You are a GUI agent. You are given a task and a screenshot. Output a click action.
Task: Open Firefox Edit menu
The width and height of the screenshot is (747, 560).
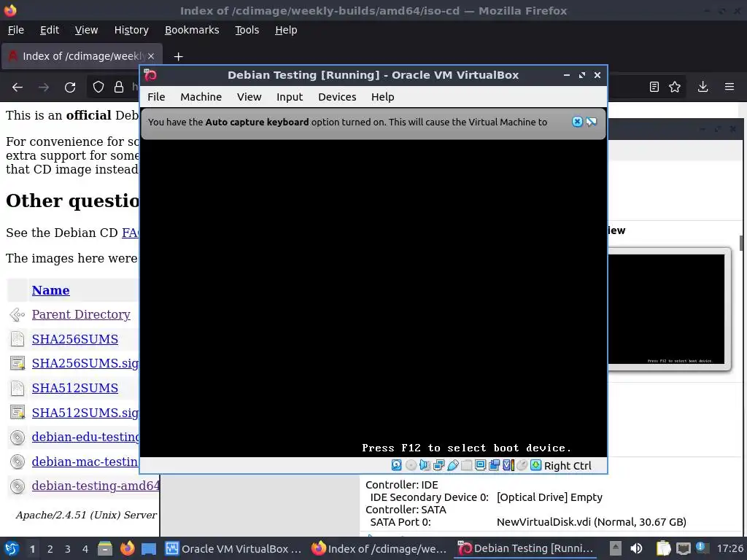[x=50, y=30]
